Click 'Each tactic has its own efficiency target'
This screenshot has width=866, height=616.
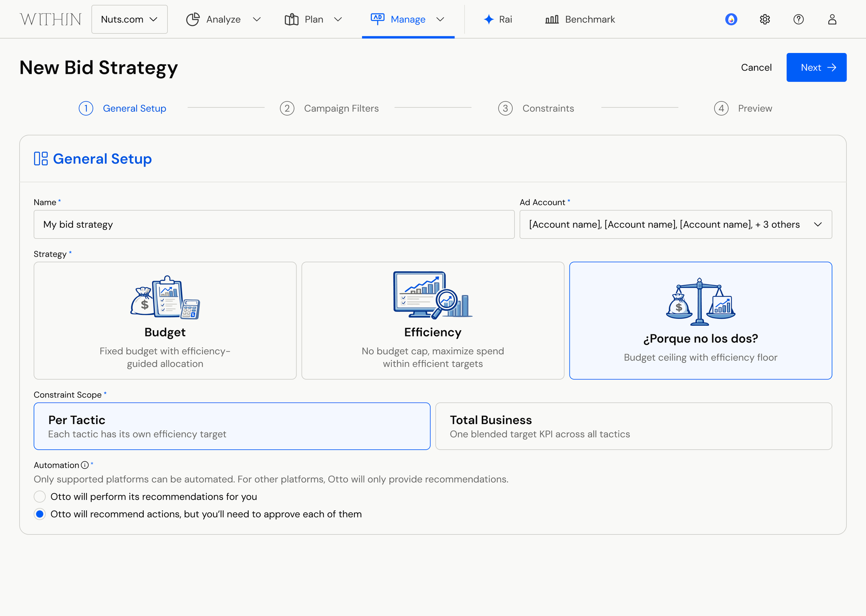click(137, 434)
